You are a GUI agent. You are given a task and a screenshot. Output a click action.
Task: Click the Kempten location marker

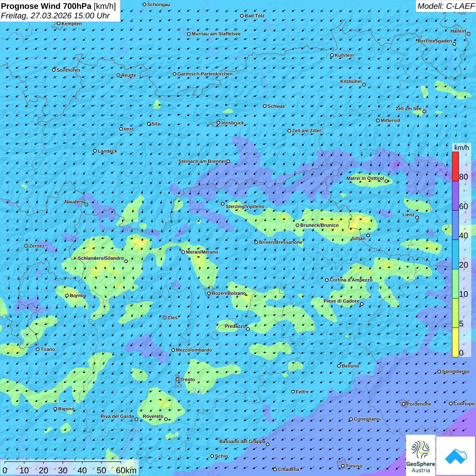[x=58, y=23]
